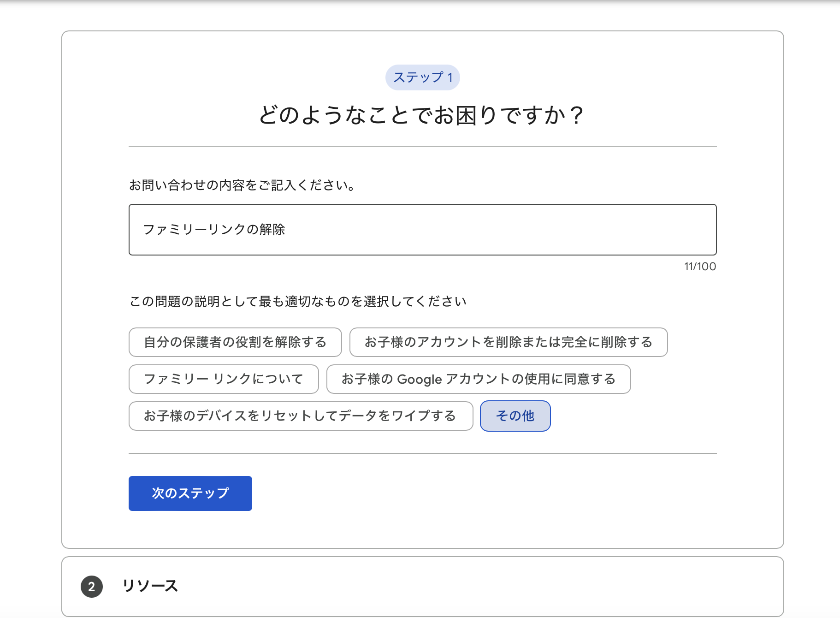Click the お問い合わせの内容をご記入ください label
This screenshot has width=840, height=618.
tap(242, 185)
